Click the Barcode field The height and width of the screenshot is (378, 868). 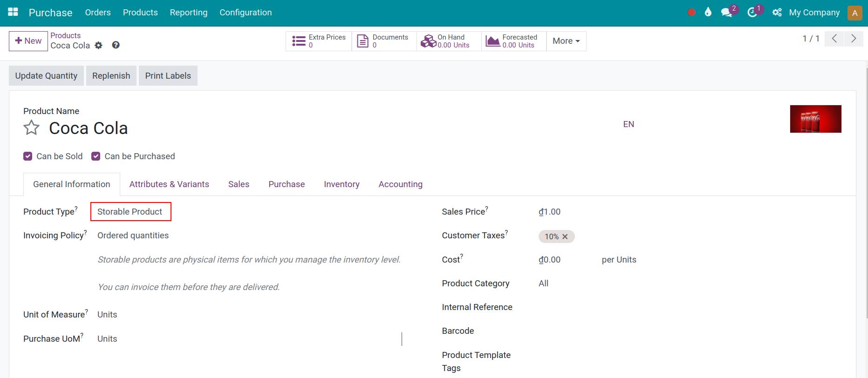click(690, 331)
